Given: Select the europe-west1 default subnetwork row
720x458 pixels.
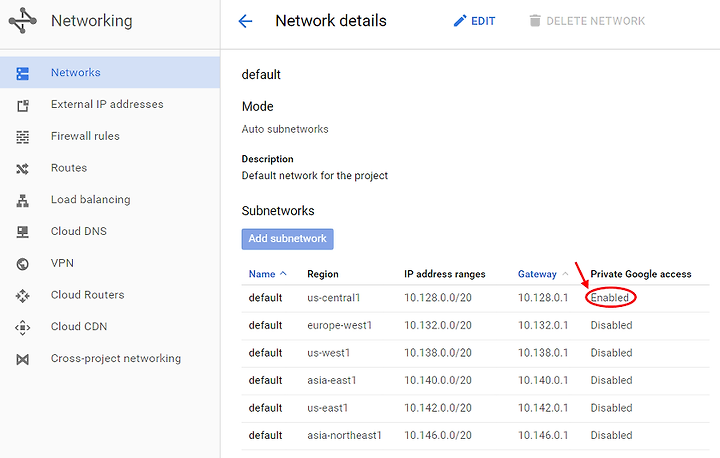Looking at the screenshot, I should pos(475,326).
